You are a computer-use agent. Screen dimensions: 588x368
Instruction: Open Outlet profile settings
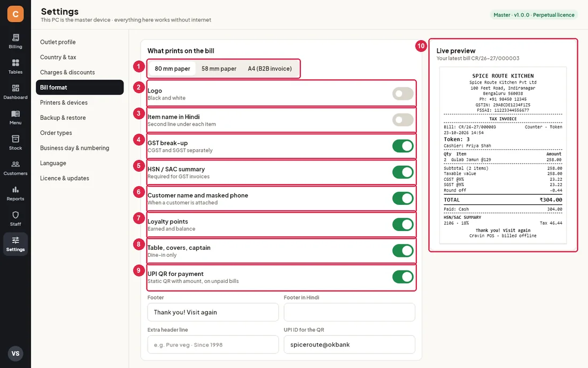coord(80,42)
